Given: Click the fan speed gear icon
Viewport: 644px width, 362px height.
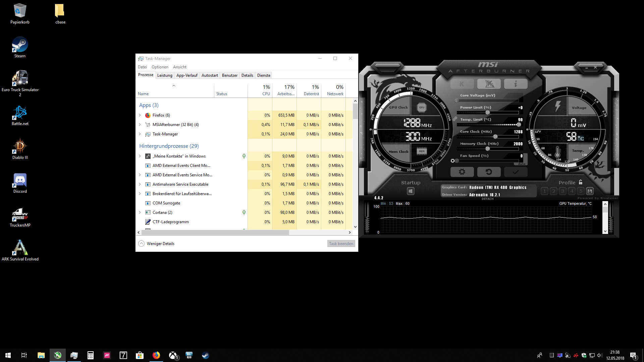Looking at the screenshot, I should [x=452, y=161].
